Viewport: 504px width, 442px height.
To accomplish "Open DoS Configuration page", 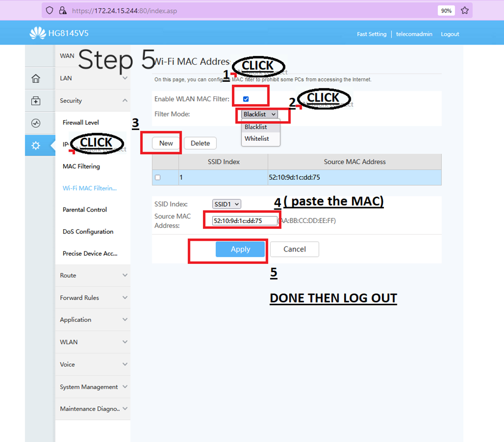I will [x=88, y=231].
